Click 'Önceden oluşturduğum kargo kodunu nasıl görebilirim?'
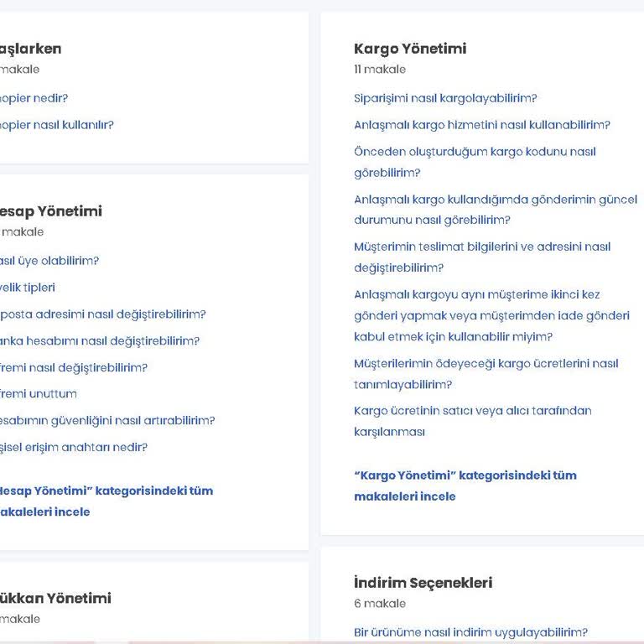 [475, 162]
